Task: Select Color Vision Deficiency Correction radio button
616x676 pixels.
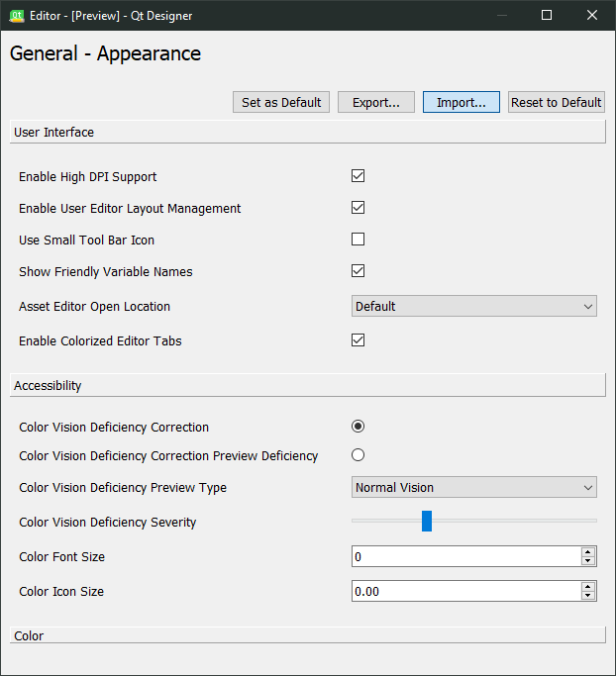Action: point(359,427)
